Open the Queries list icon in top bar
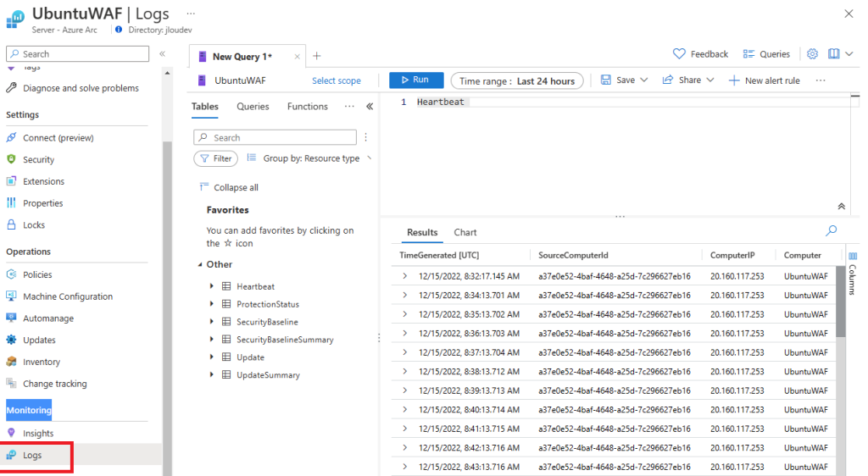The width and height of the screenshot is (868, 476). 748,53
